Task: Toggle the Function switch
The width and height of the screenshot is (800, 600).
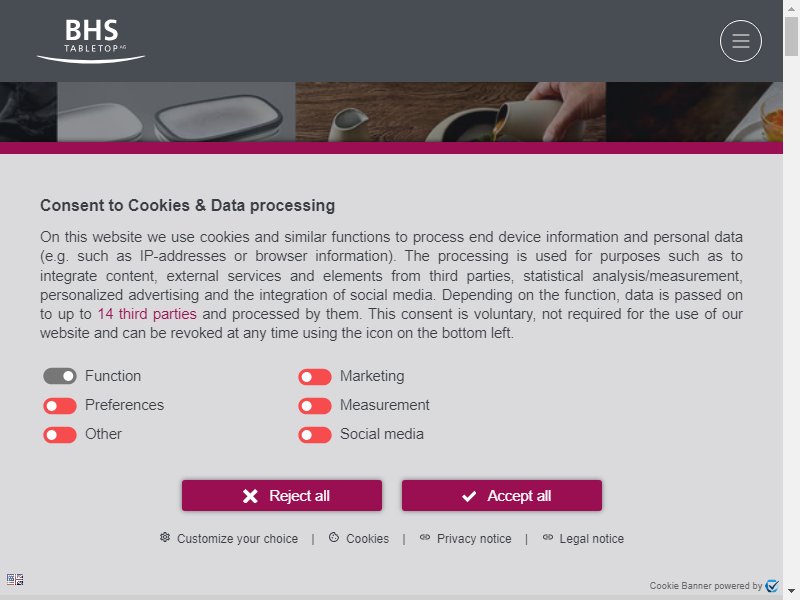Action: [60, 376]
